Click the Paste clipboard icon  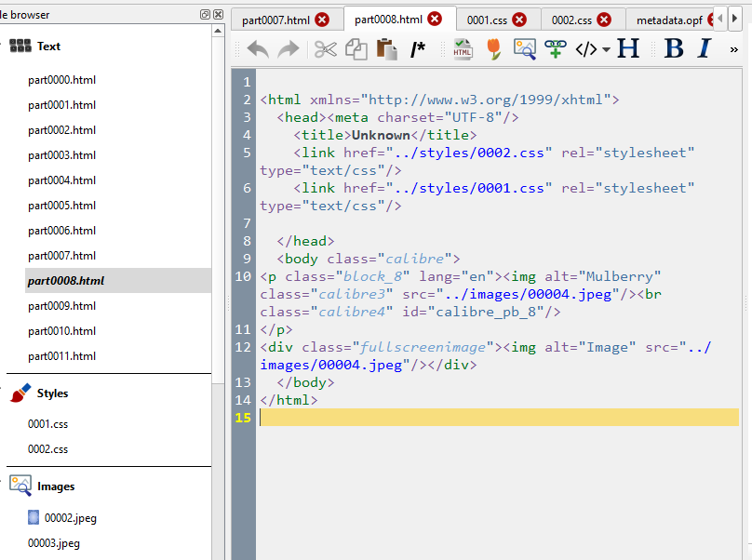pyautogui.click(x=386, y=49)
